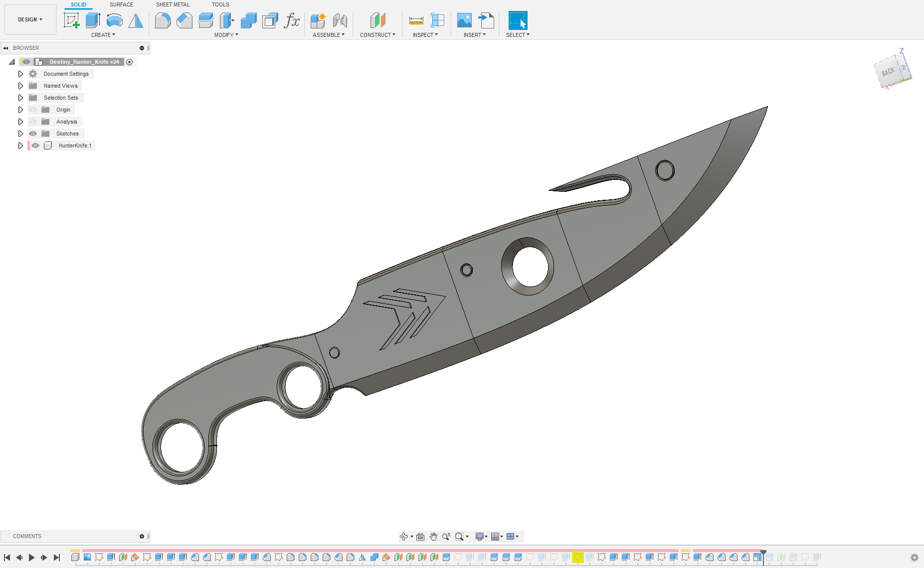Click the Create Sketch tool icon
This screenshot has width=924, height=568.
[71, 20]
